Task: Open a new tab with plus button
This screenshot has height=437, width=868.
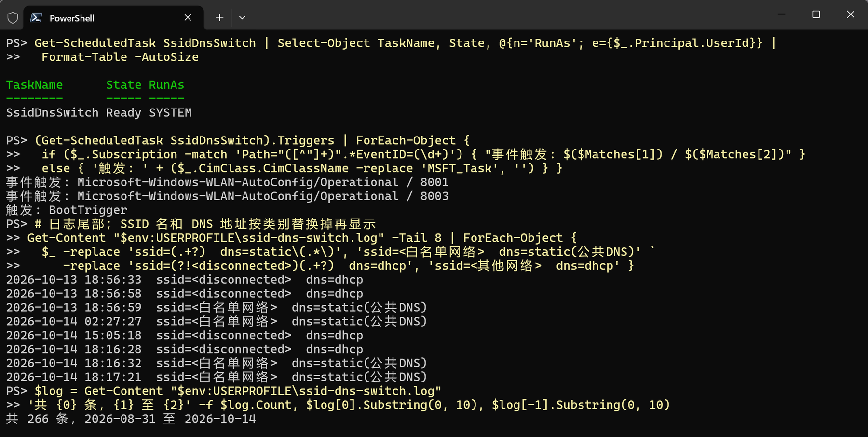Action: tap(219, 18)
